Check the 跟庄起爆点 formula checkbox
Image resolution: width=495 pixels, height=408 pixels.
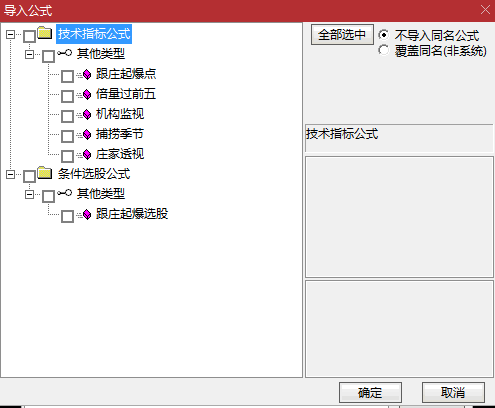pyautogui.click(x=67, y=76)
